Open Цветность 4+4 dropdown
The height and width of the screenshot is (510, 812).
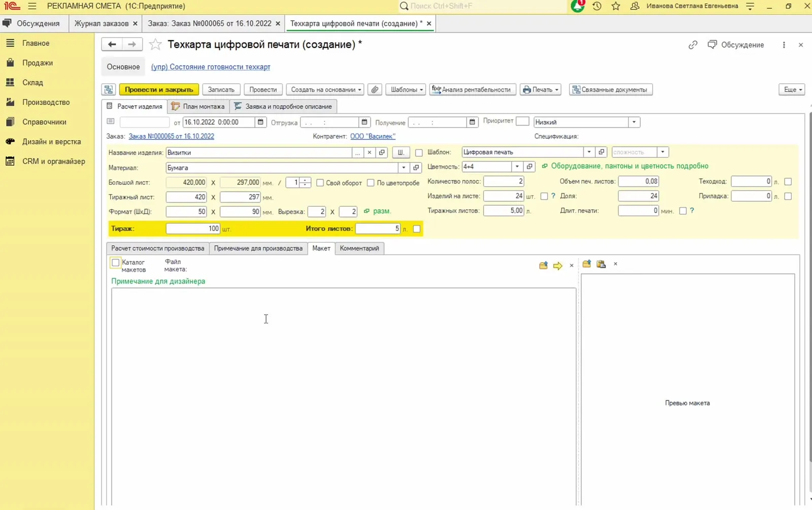click(517, 167)
